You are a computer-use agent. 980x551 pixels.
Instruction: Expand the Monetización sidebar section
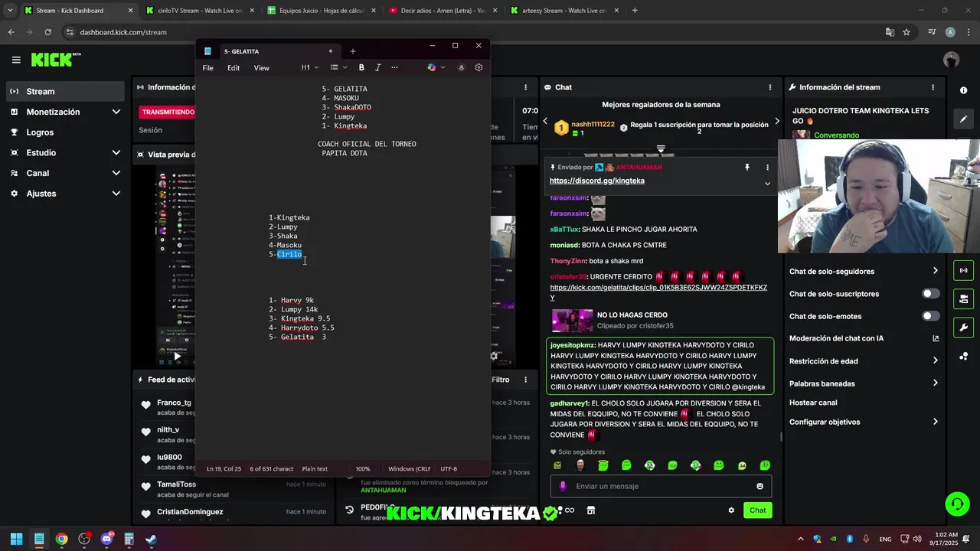pos(116,112)
